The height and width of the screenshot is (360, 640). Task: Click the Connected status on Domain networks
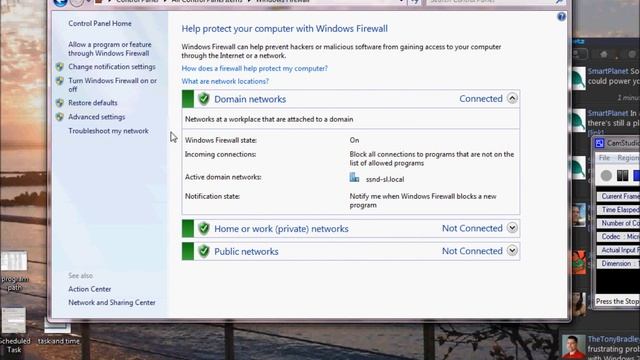pos(481,99)
